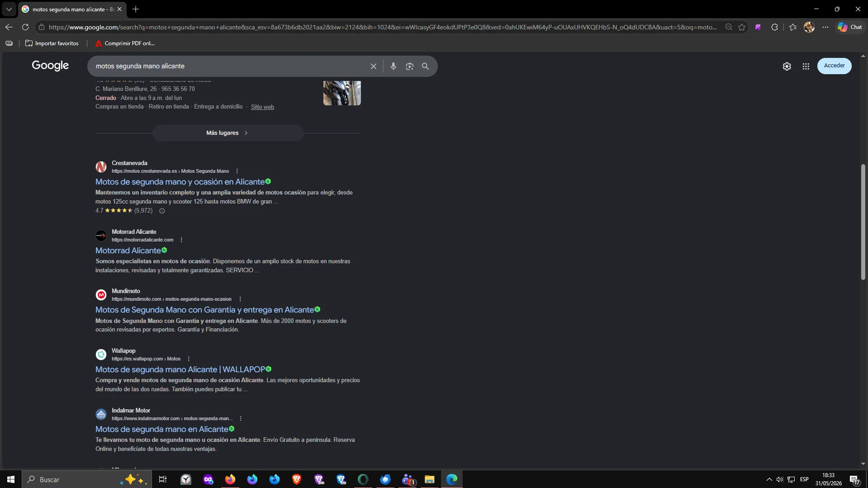
Task: Open the Windows Start menu
Action: [x=11, y=479]
